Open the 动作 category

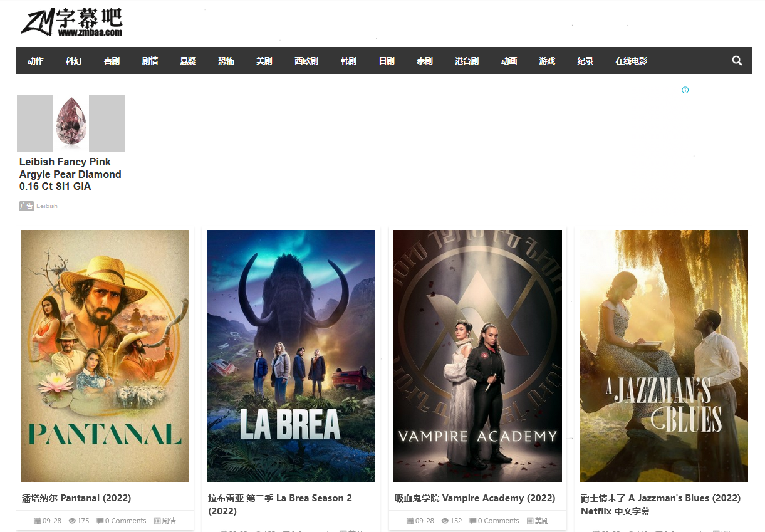coord(35,61)
